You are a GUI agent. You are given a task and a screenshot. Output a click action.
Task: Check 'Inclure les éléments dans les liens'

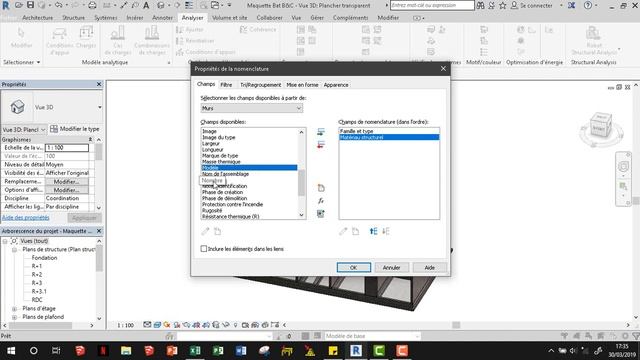pos(204,249)
